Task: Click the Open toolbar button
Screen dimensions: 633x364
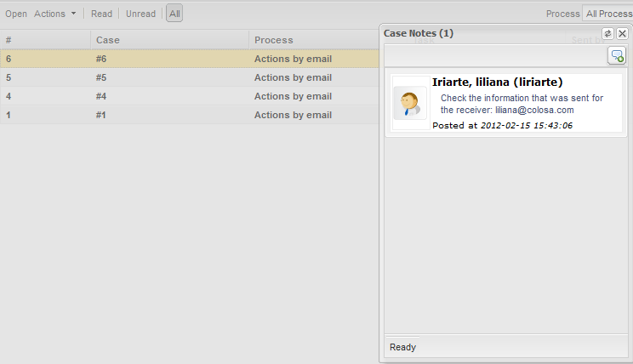Action: coord(16,14)
